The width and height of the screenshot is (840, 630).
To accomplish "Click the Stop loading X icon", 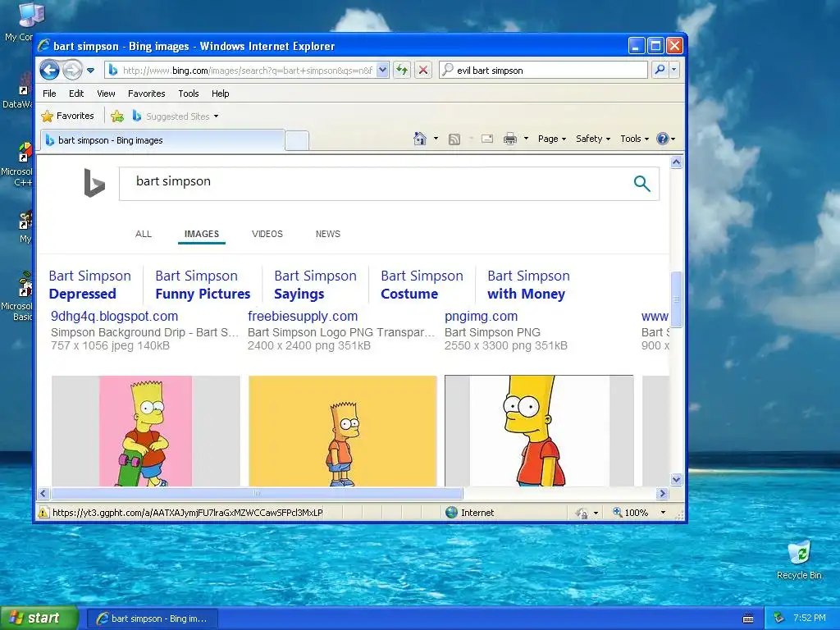I will click(x=423, y=70).
